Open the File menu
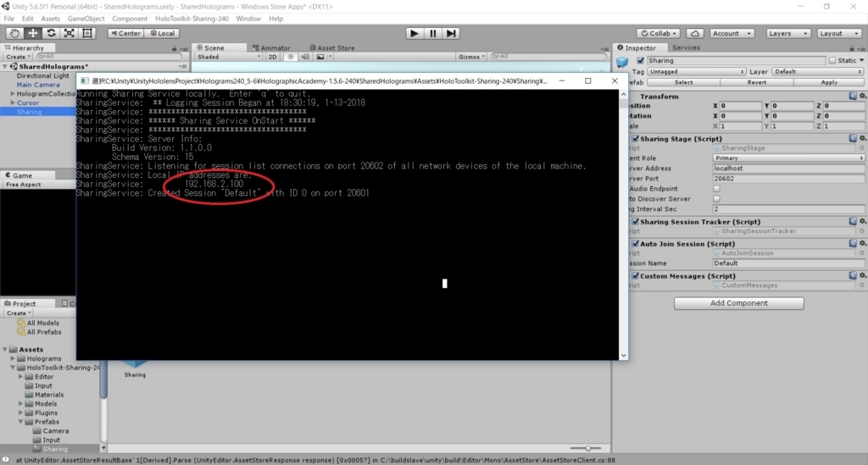Image resolution: width=868 pixels, height=465 pixels. point(8,19)
